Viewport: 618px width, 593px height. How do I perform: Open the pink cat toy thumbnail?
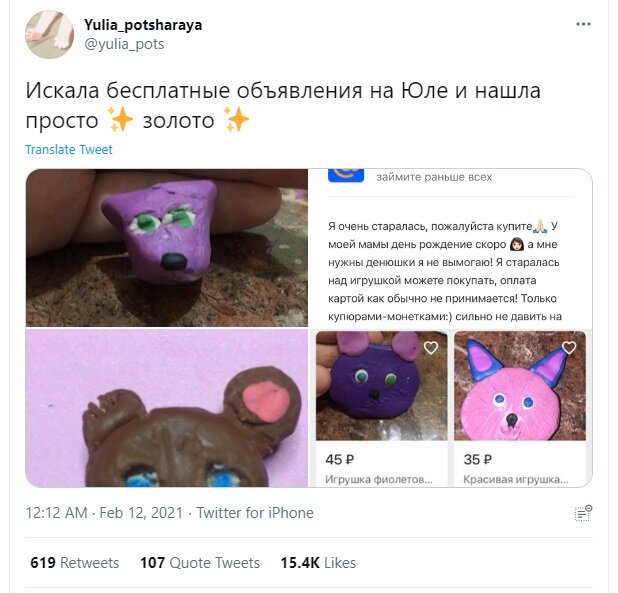pyautogui.click(x=520, y=386)
